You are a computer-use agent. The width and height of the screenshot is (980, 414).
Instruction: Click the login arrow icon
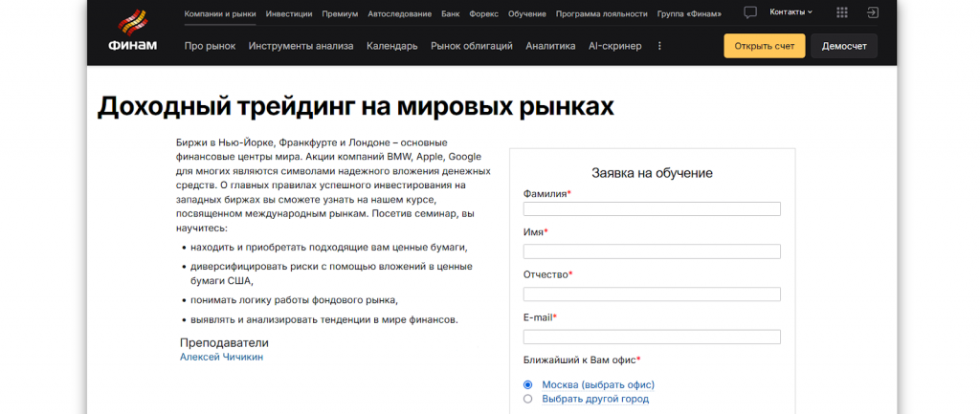872,13
